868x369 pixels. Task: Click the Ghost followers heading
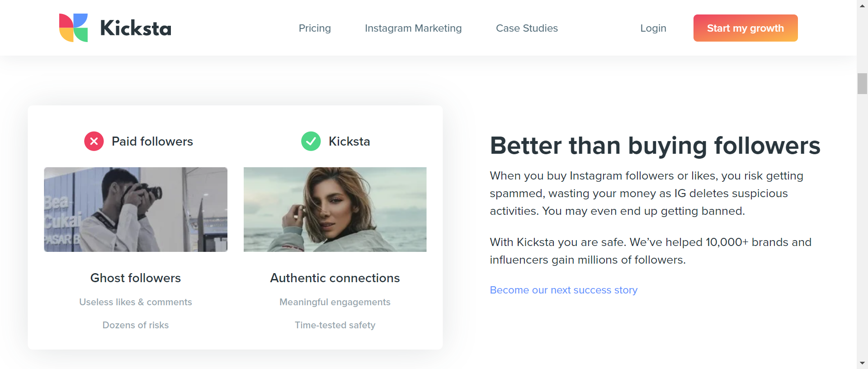(136, 278)
